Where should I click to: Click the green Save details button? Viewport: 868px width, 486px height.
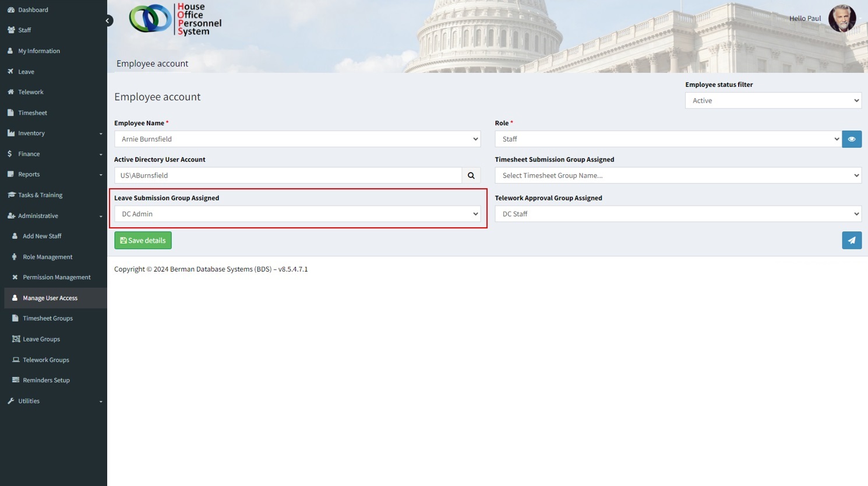click(143, 241)
